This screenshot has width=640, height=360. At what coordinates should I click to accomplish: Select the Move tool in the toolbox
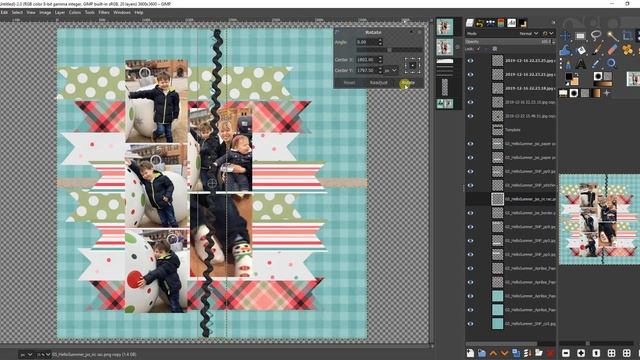(x=565, y=36)
